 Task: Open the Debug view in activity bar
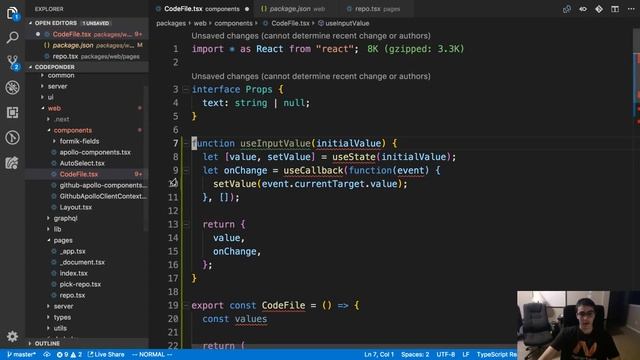12,87
